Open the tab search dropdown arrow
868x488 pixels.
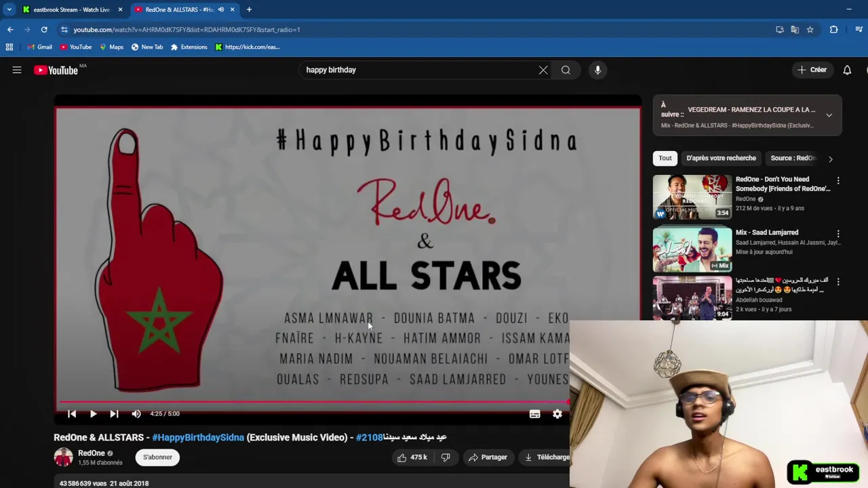click(x=9, y=9)
